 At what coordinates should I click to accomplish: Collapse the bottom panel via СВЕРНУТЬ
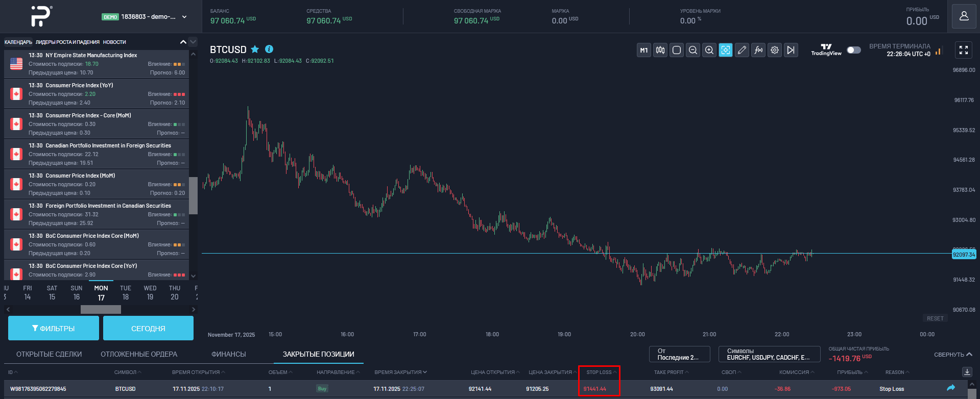pyautogui.click(x=953, y=355)
